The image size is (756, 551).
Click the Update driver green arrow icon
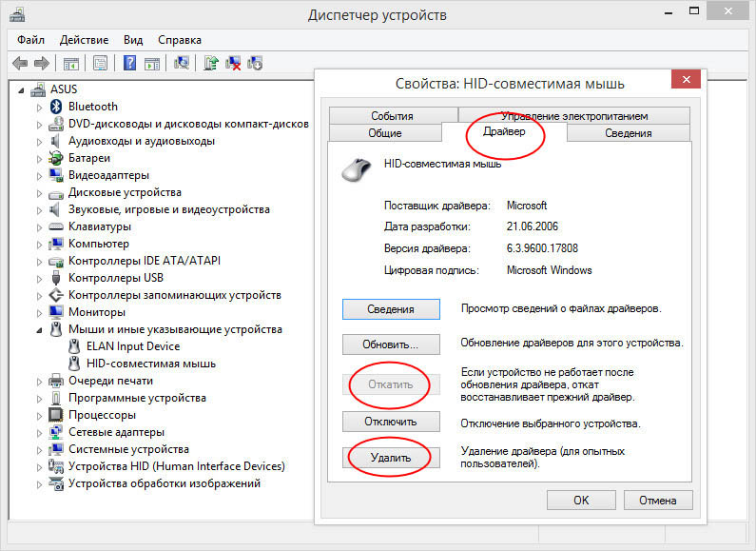tap(211, 63)
